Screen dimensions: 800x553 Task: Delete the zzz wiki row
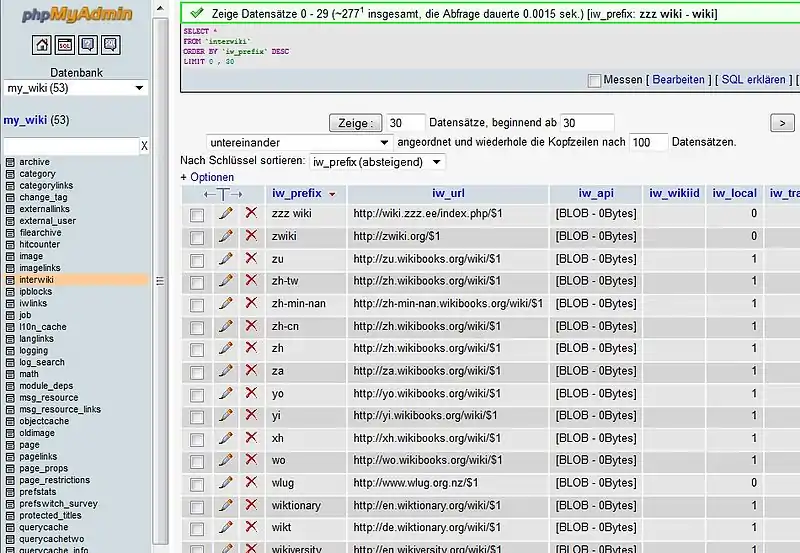[x=251, y=213]
